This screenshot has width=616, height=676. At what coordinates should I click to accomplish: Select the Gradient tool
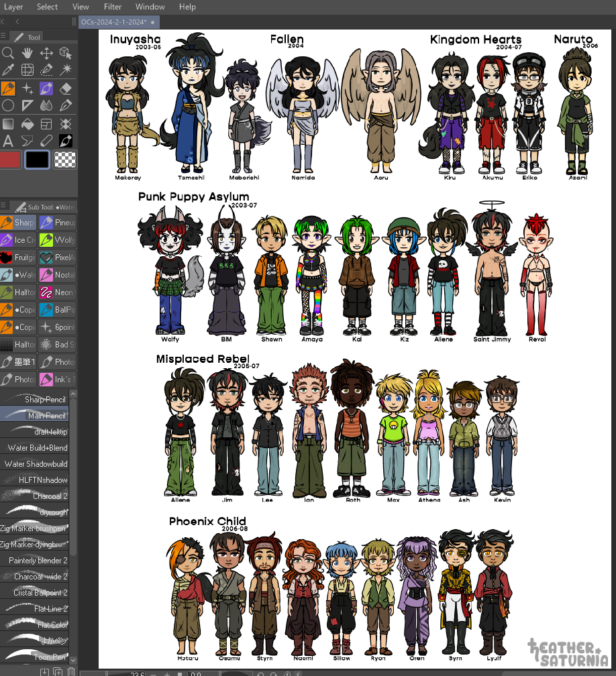point(8,124)
